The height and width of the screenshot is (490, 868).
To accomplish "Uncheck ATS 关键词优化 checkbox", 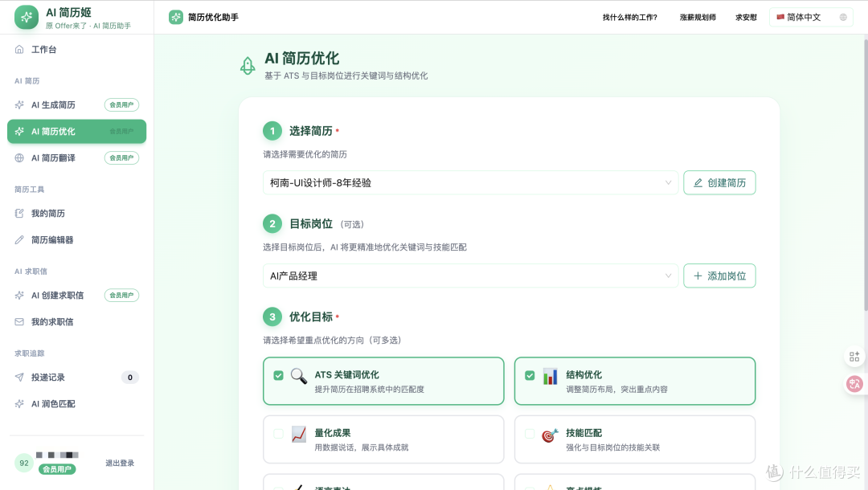I will 278,375.
